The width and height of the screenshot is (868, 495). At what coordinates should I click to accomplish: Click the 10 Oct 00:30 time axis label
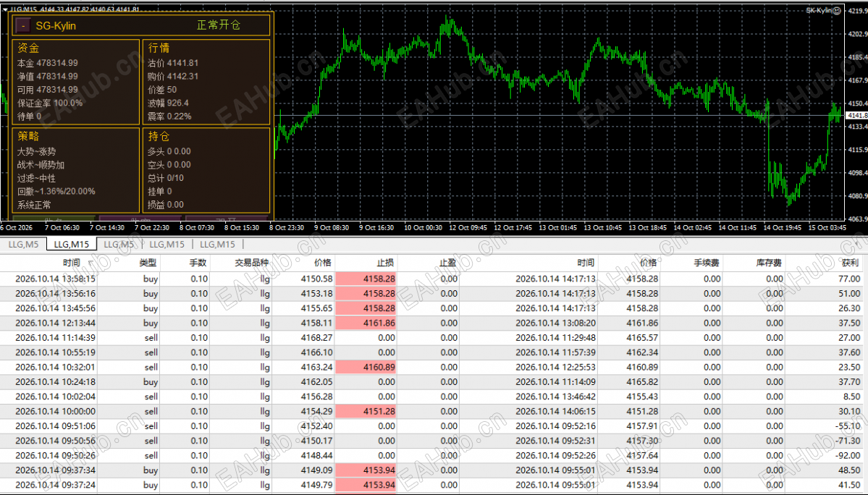[x=423, y=227]
